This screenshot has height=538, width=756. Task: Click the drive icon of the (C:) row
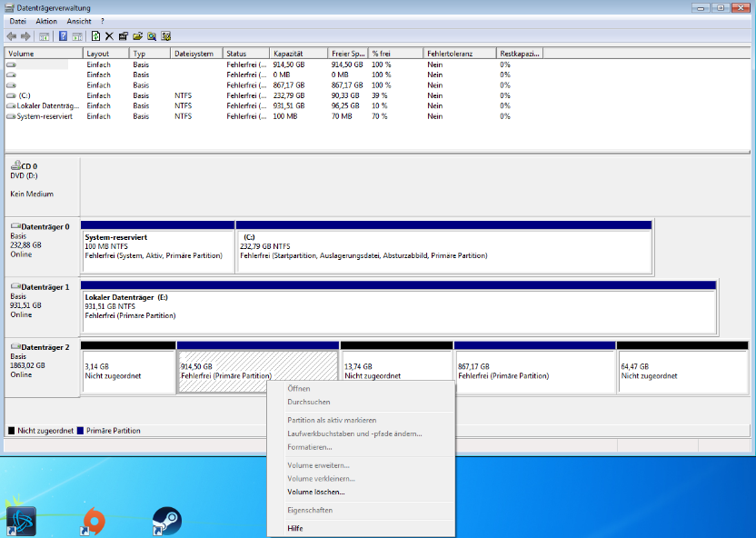pyautogui.click(x=11, y=95)
